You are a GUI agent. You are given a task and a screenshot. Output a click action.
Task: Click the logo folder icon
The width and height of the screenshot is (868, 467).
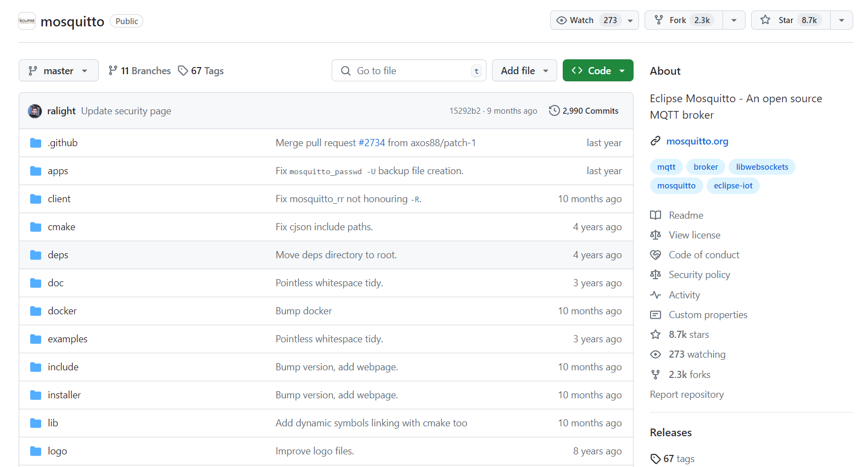(x=36, y=451)
